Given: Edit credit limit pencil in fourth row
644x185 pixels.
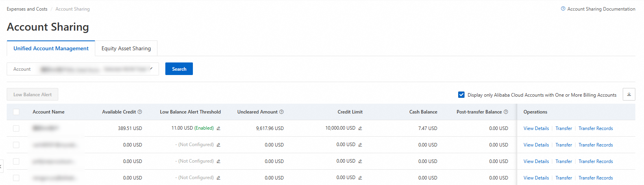Looking at the screenshot, I should pos(360,178).
